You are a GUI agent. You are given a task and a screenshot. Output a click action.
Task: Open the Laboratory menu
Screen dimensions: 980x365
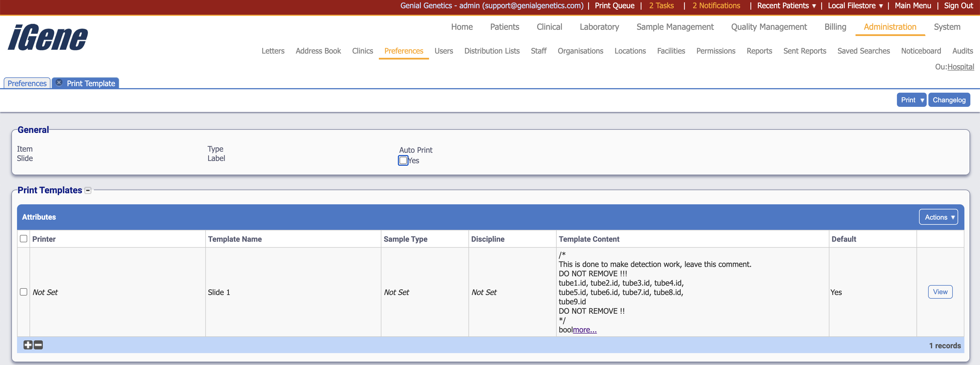599,27
